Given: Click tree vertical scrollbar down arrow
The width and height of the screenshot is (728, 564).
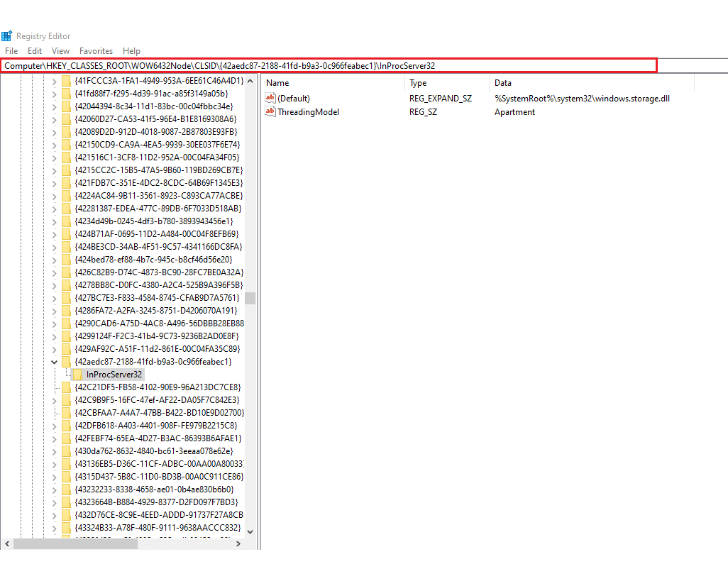Looking at the screenshot, I should coord(250,532).
